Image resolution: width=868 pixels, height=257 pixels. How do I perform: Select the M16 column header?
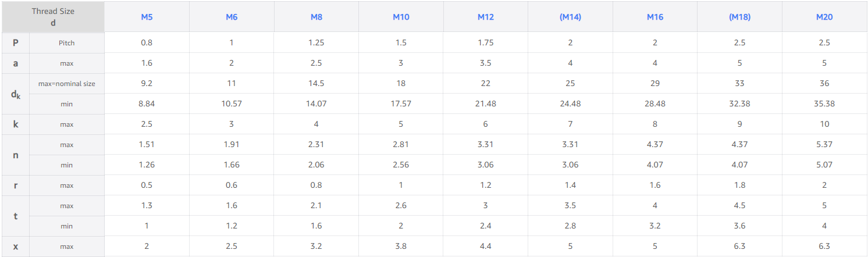(x=655, y=17)
